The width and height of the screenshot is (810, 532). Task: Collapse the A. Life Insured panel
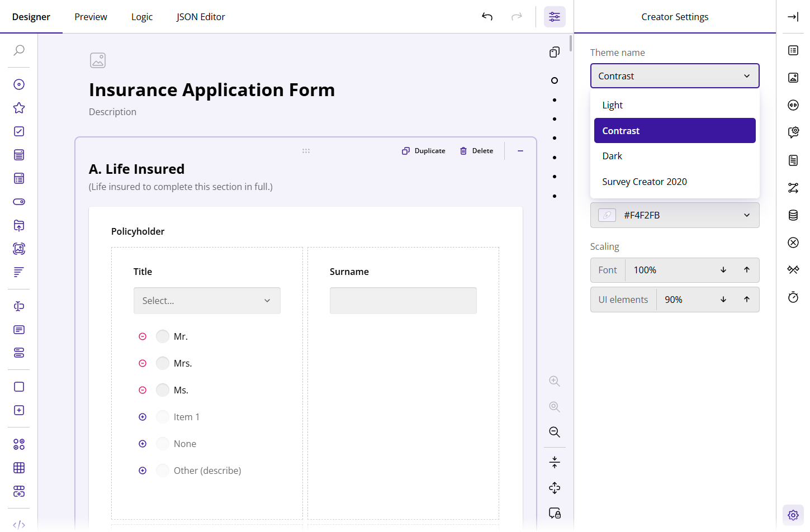(520, 150)
